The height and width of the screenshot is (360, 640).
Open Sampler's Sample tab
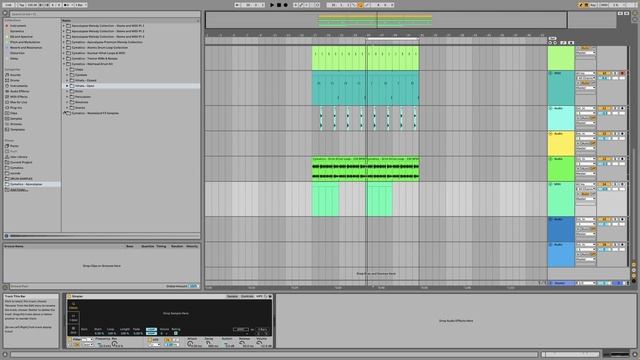click(x=232, y=296)
